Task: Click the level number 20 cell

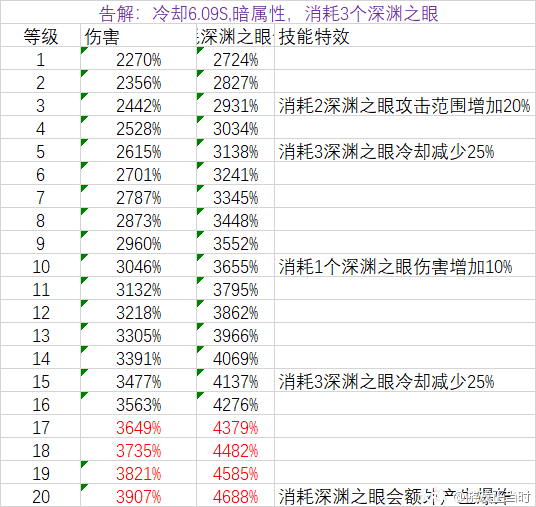Action: click(41, 495)
